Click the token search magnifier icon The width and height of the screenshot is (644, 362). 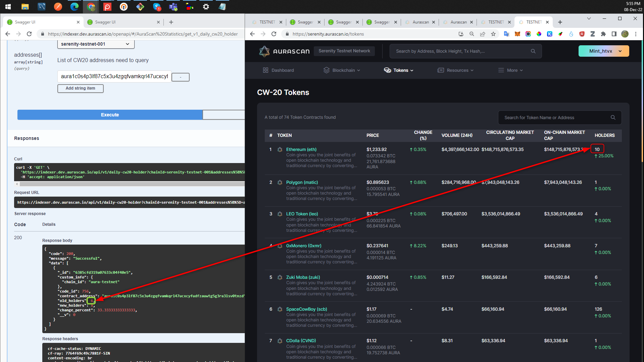point(613,117)
